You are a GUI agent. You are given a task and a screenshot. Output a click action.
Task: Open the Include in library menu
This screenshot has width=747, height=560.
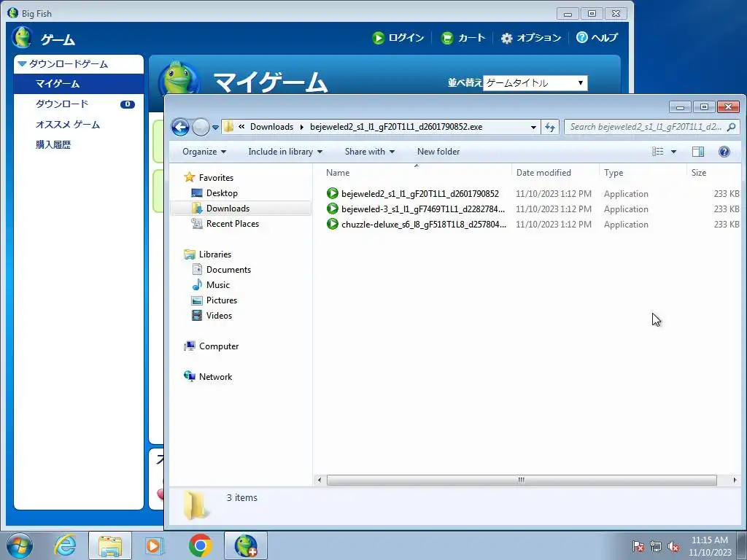[285, 152]
